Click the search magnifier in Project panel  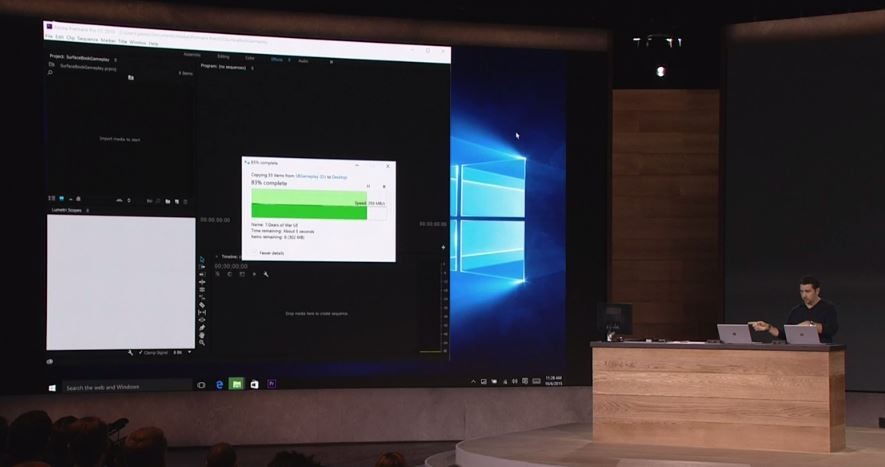50,72
